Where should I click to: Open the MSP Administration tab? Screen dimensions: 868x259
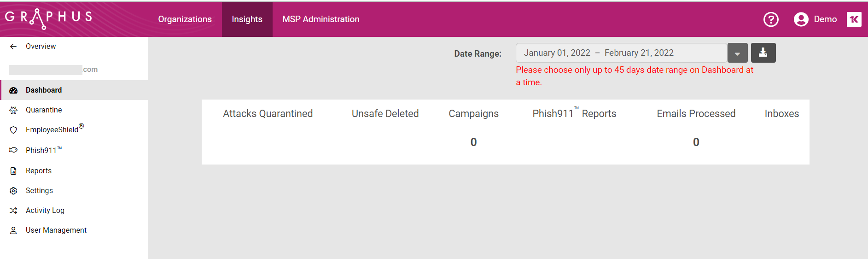320,19
